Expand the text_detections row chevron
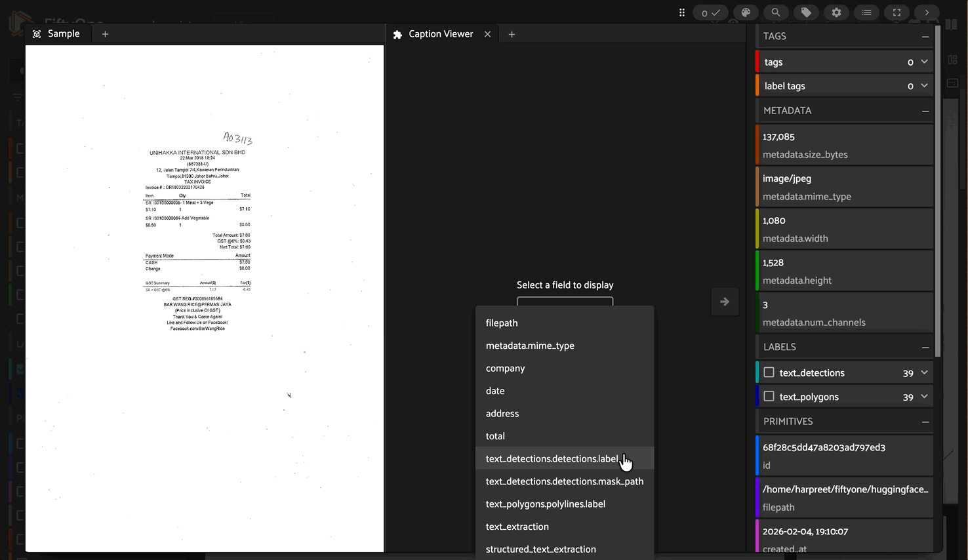 tap(924, 372)
